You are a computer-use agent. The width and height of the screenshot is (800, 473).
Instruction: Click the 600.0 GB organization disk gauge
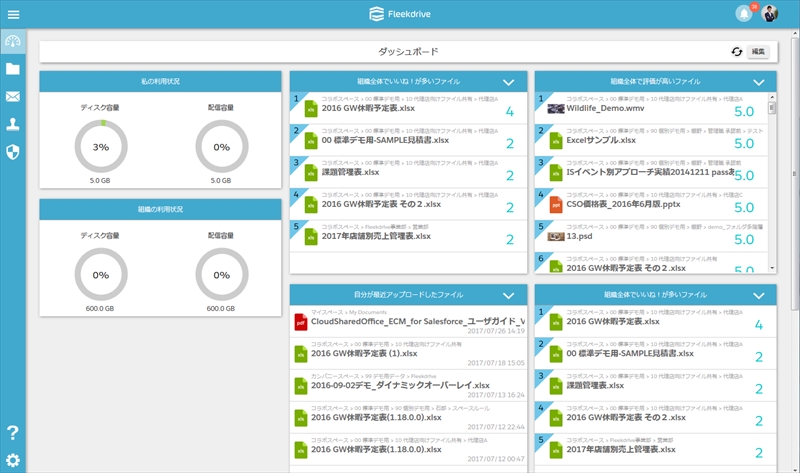coord(101,275)
